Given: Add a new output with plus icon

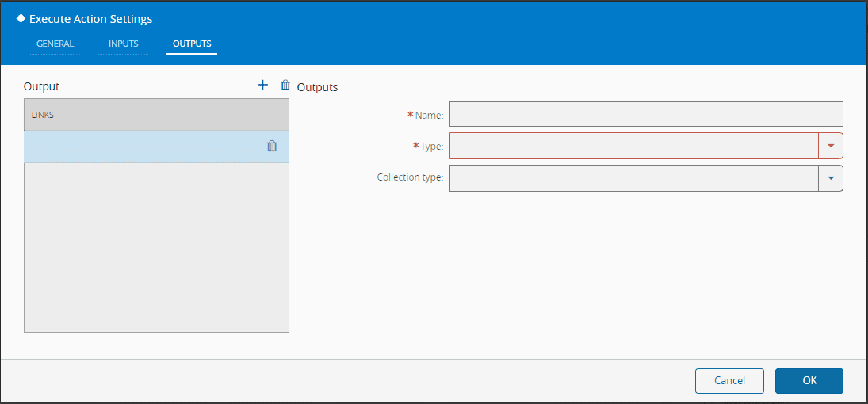Looking at the screenshot, I should [263, 86].
